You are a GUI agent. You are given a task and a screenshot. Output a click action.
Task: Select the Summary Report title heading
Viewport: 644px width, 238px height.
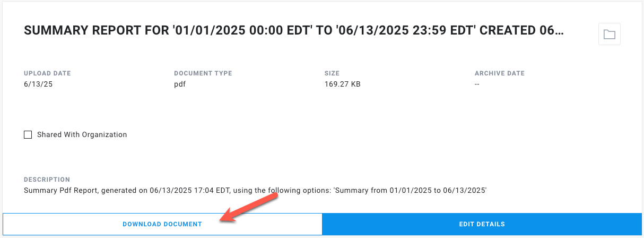point(294,31)
